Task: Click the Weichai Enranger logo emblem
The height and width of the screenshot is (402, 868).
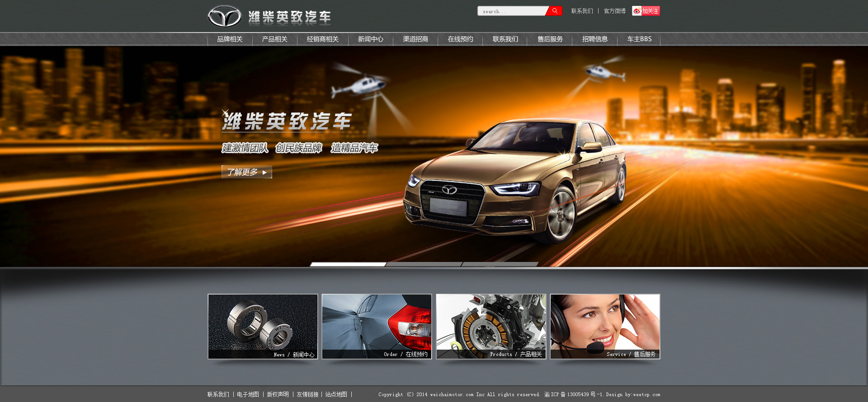Action: click(224, 17)
